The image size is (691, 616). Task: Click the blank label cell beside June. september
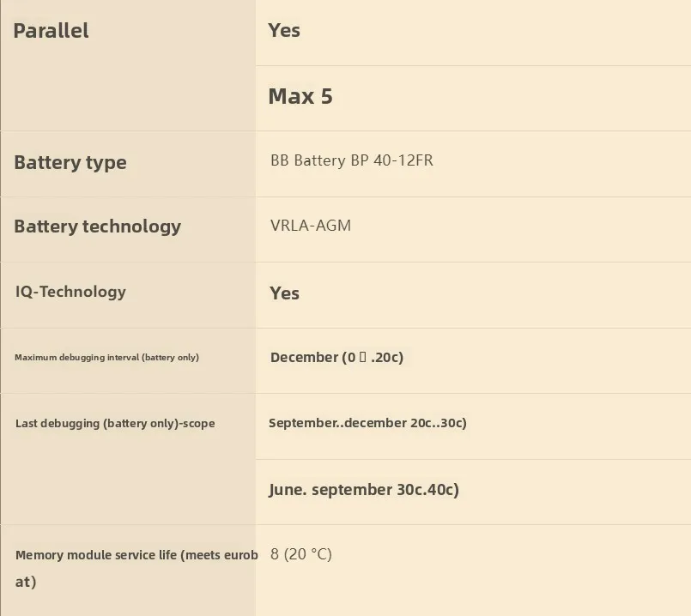pos(127,491)
